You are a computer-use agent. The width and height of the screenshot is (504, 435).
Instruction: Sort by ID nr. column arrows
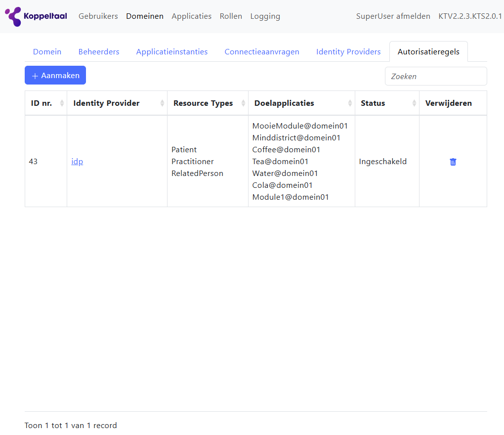point(62,103)
